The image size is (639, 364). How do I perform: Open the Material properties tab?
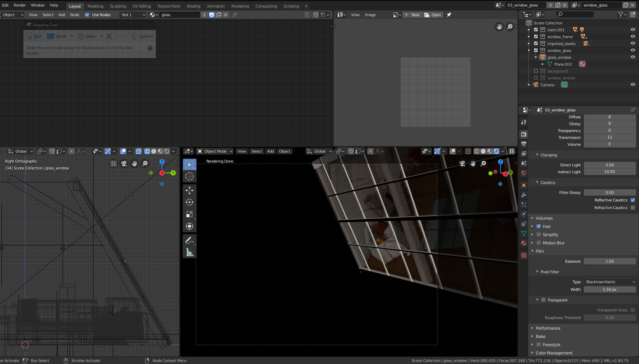[x=523, y=243]
